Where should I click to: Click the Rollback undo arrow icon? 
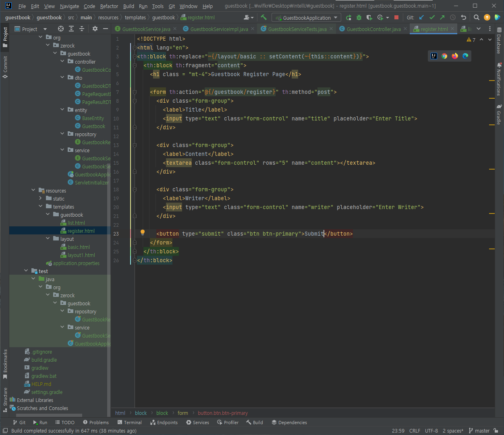pos(463,17)
